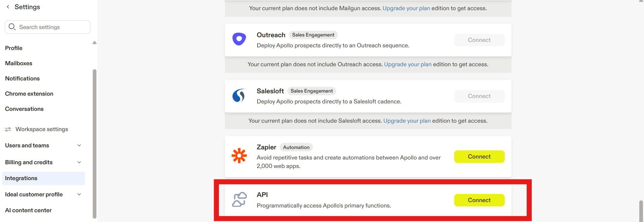Connect the Zapier integration
Viewport: 644px width, 222px height.
[x=479, y=157]
